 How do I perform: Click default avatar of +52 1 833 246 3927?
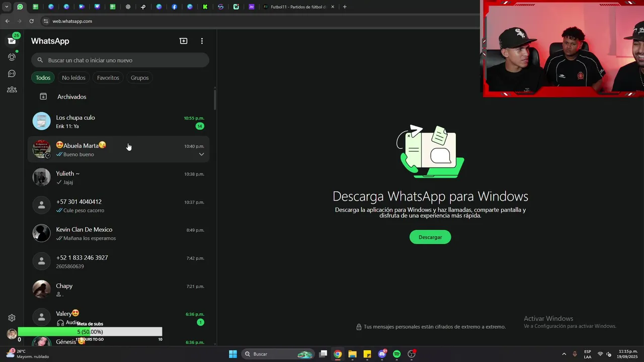[42, 261]
